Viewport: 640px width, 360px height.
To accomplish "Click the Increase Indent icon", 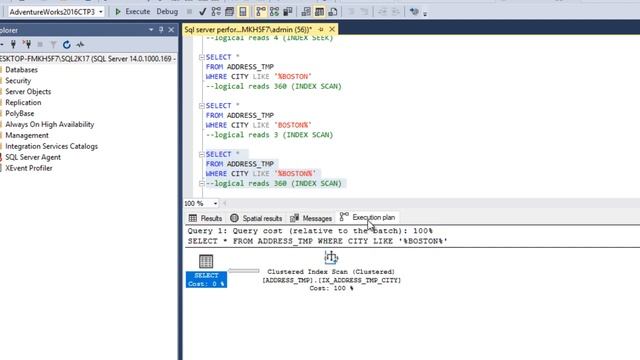I will (x=396, y=12).
